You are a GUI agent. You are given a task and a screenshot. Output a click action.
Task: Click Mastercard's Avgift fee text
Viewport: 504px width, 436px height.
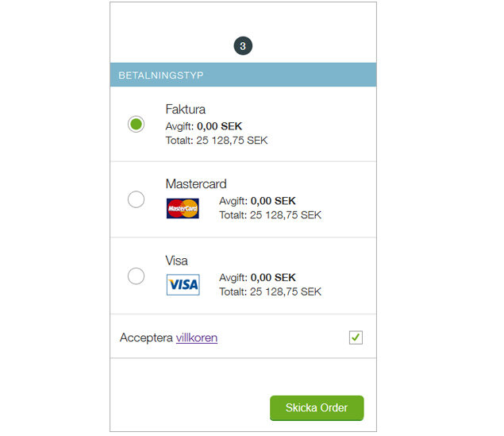[257, 201]
